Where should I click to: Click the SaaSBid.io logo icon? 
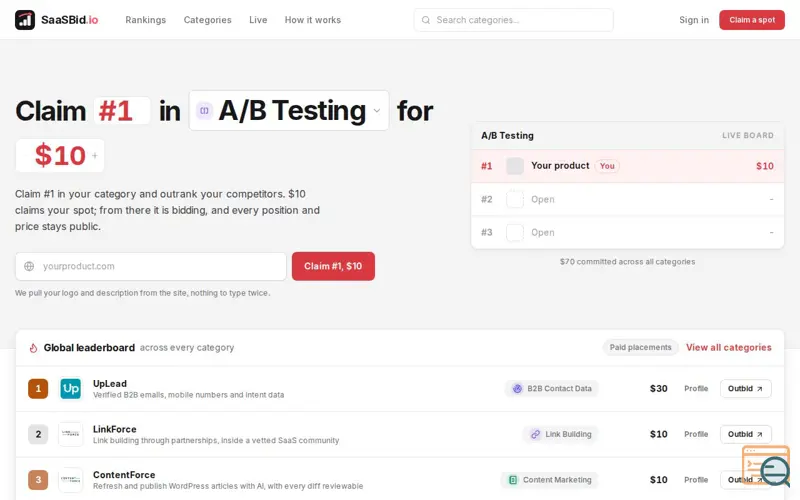click(x=24, y=20)
